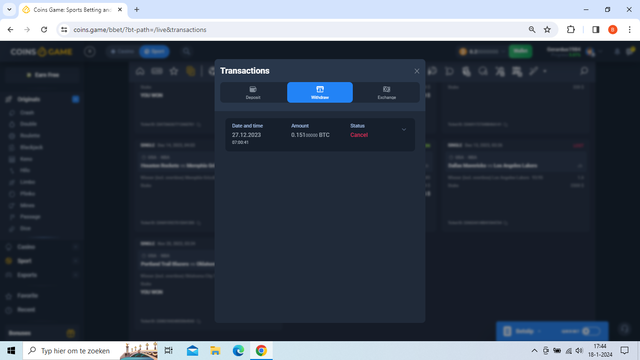Viewport: 640px width, 360px height.
Task: Reload the current page
Action: tap(44, 29)
